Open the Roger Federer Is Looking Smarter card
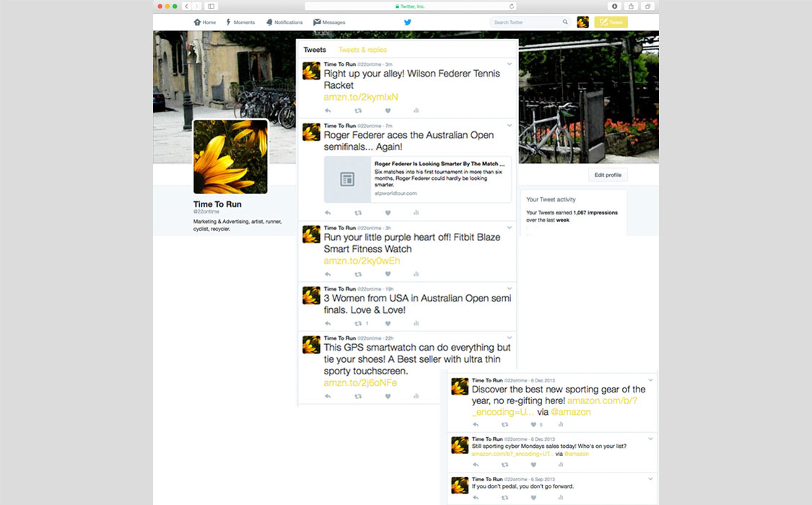Image resolution: width=812 pixels, height=505 pixels. click(x=417, y=179)
